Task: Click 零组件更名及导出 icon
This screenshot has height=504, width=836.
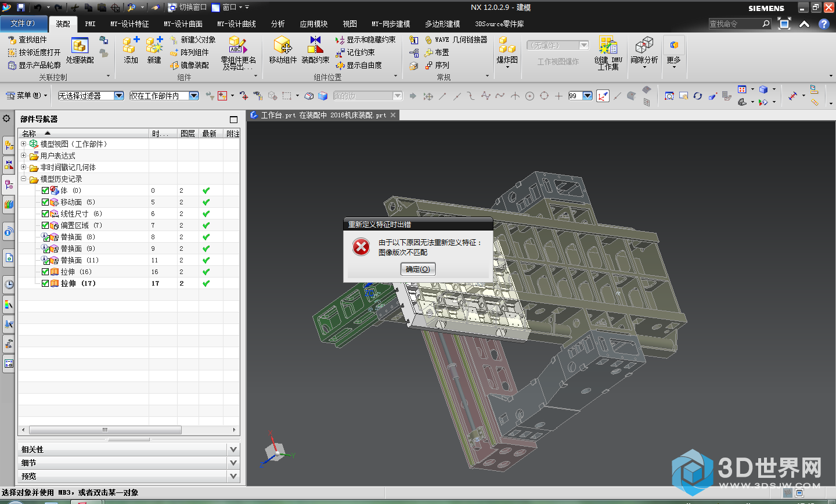Action: [238, 53]
